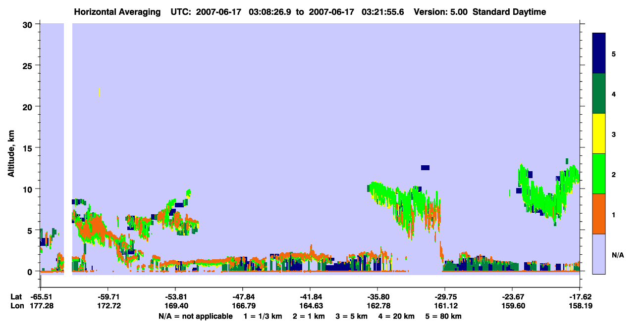The image size is (644, 330).
Task: Click the colorbar label 'N/A'
Action: pos(617,255)
